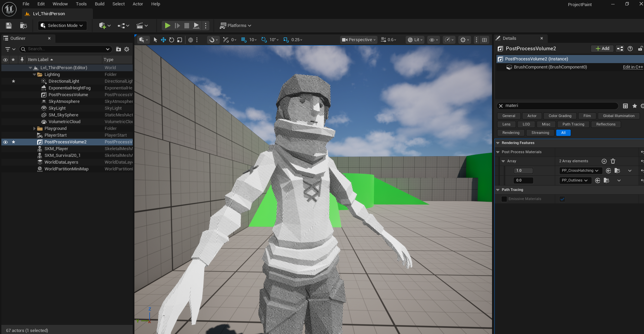Browse to PP_CrossHatching in Content Browser
644x334 pixels.
point(617,171)
